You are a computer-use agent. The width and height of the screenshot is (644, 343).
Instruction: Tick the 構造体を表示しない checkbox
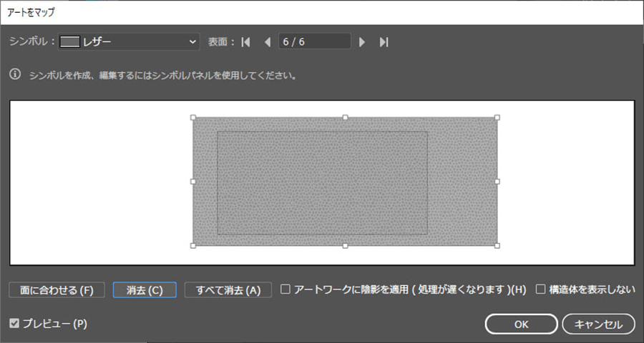pyautogui.click(x=541, y=289)
